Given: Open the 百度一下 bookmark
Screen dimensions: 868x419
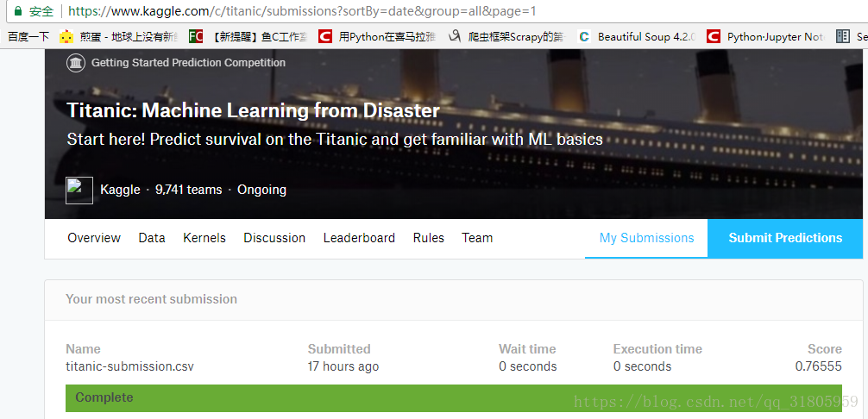Looking at the screenshot, I should coord(28,37).
